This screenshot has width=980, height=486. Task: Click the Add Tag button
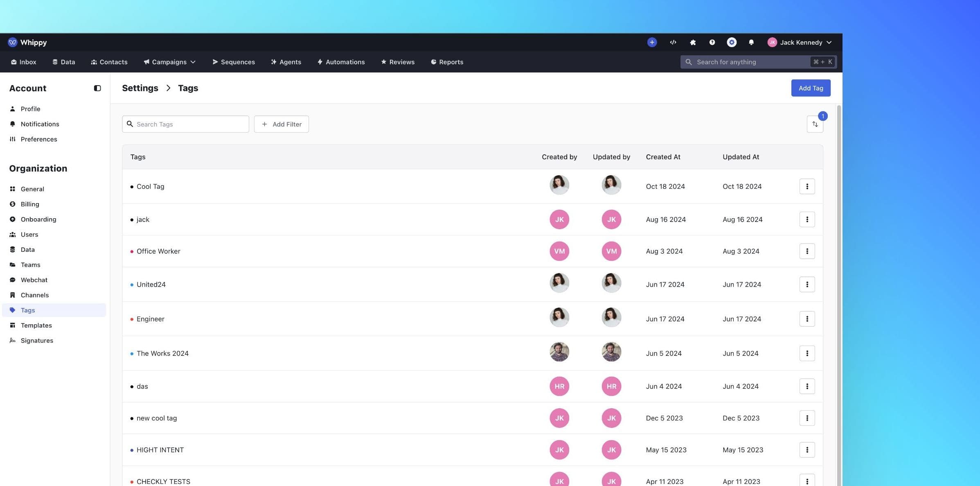tap(810, 88)
